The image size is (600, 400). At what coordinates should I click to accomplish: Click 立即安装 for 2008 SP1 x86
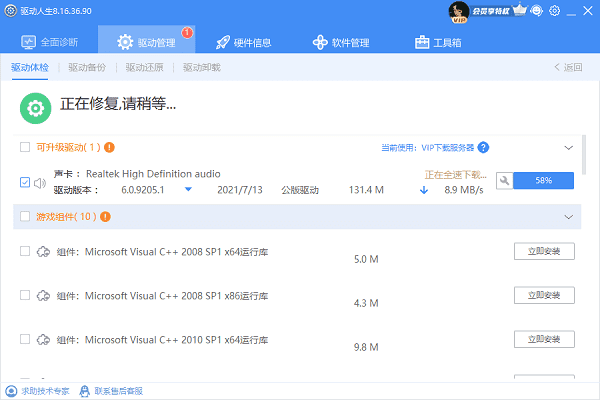click(x=544, y=295)
